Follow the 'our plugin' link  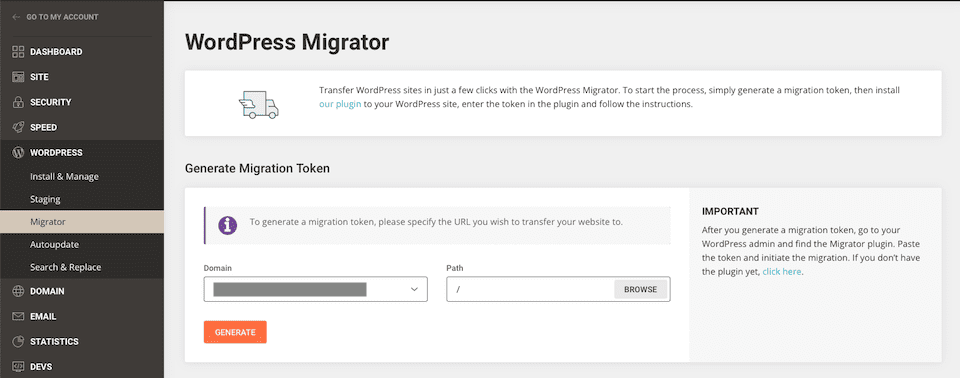point(340,104)
